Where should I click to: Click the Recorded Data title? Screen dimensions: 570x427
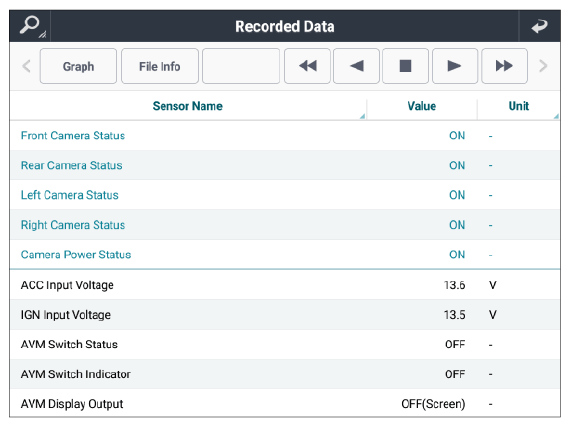tap(285, 27)
